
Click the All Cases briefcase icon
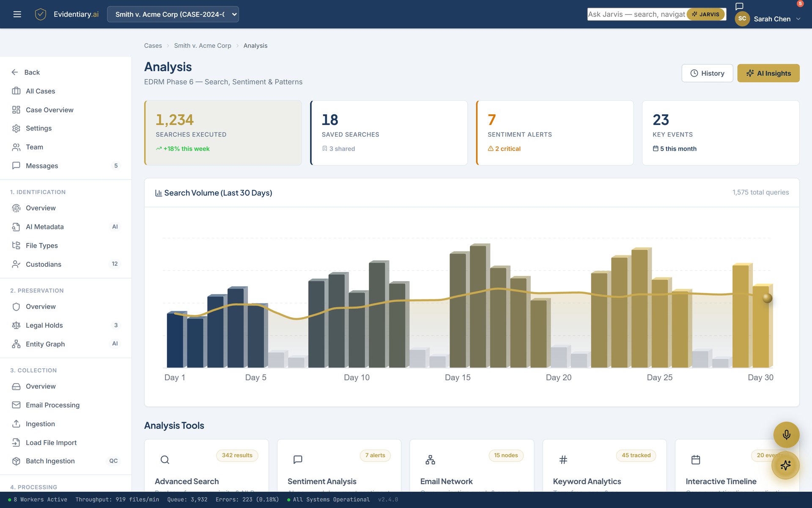point(16,91)
